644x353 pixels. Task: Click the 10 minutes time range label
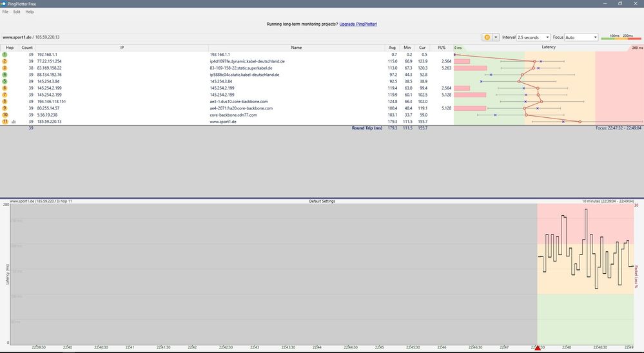[x=608, y=201]
